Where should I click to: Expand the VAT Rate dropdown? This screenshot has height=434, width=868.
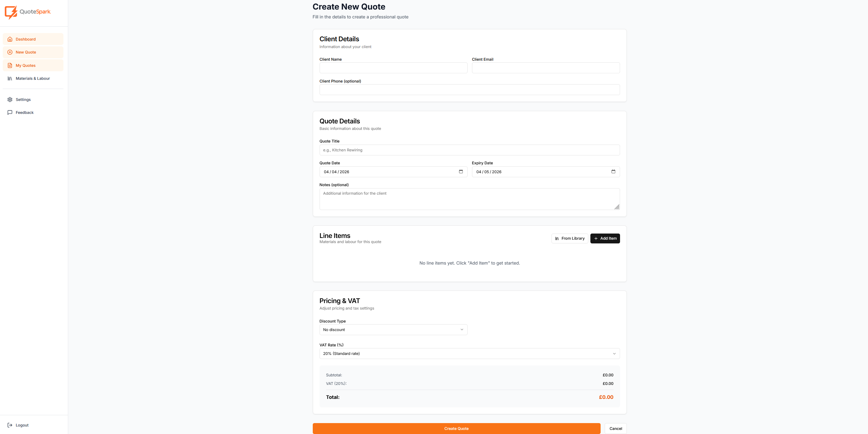coord(469,354)
